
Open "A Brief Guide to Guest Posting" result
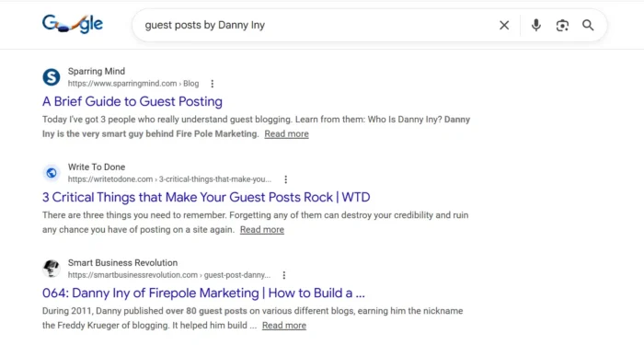coord(132,101)
